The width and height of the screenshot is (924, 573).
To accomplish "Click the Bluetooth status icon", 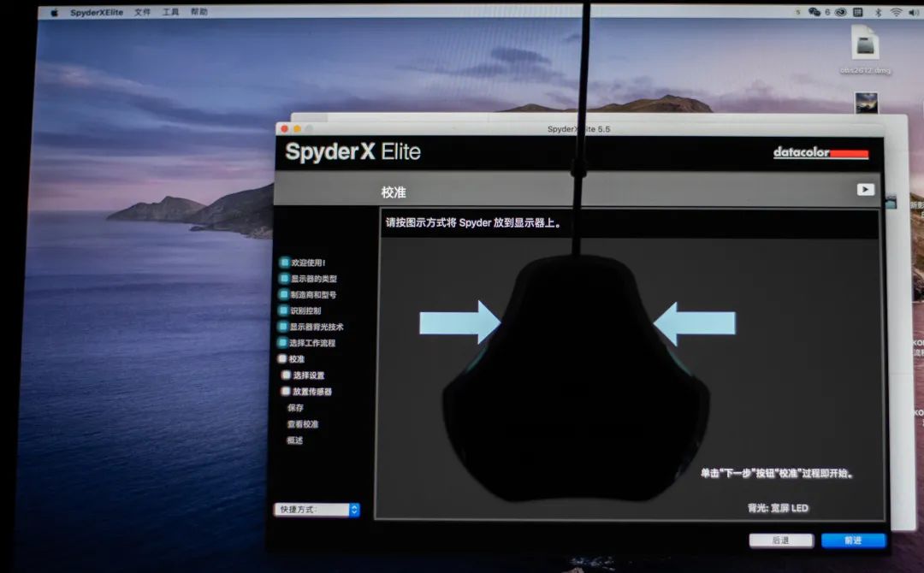I will 878,12.
